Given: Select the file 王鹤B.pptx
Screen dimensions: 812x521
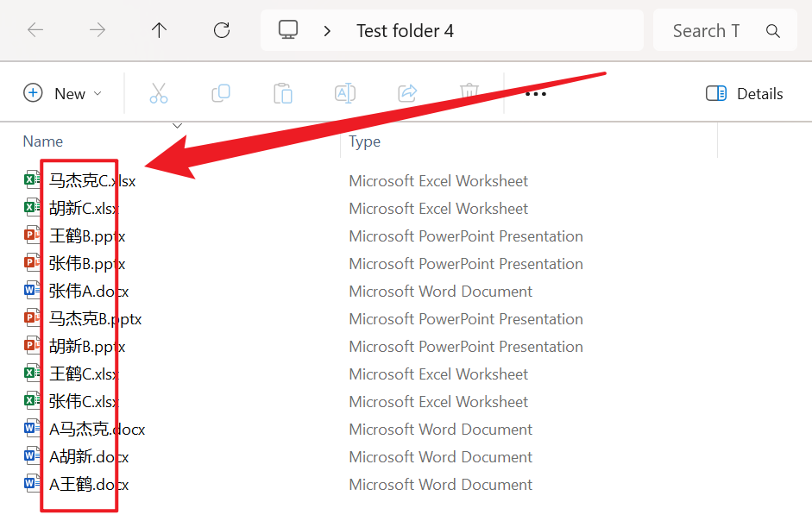Looking at the screenshot, I should click(x=87, y=236).
